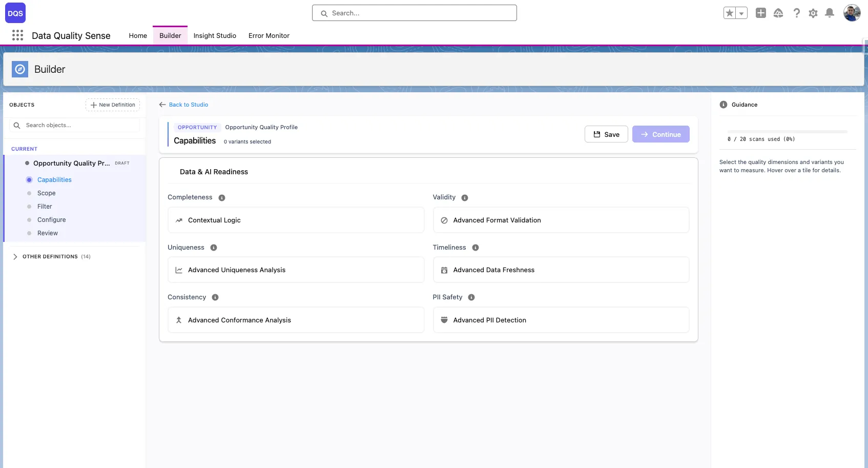868x468 pixels.
Task: Select the Scope step in the sidebar
Action: tap(47, 193)
